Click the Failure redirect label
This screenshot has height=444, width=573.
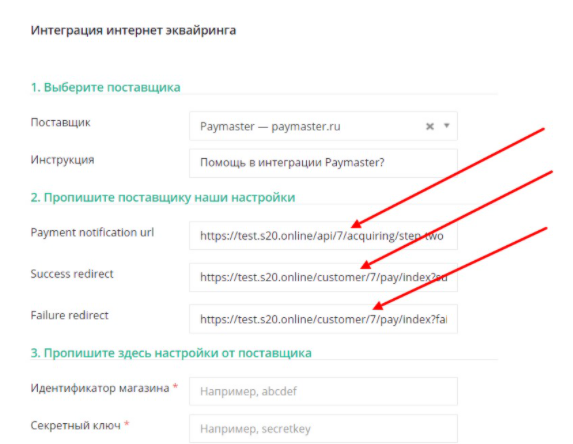69,315
